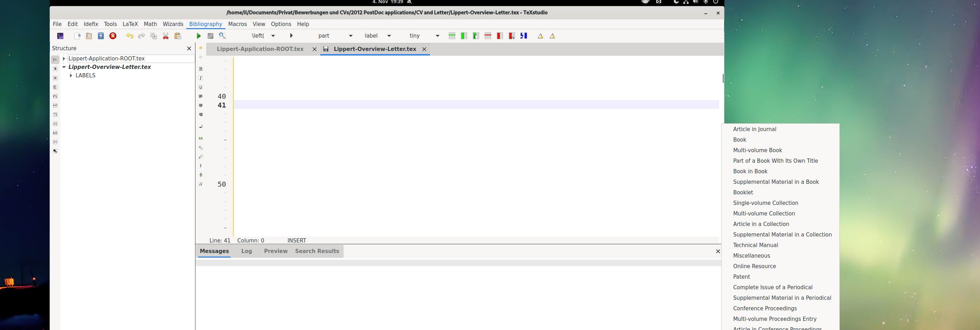The height and width of the screenshot is (330, 980).
Task: Toggle italic formatting
Action: click(200, 78)
